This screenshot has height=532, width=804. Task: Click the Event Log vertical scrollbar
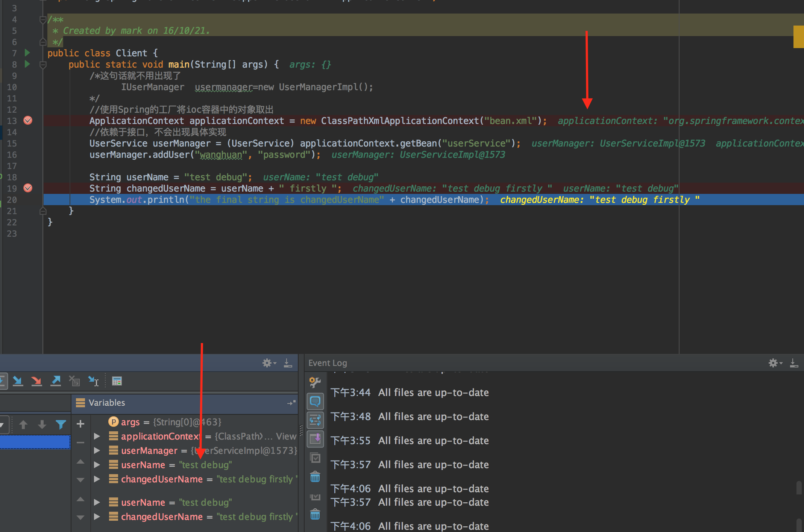click(799, 488)
